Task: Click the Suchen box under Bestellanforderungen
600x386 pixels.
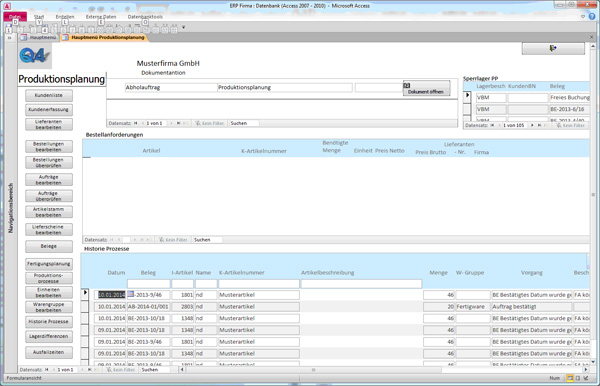Action: [x=207, y=240]
